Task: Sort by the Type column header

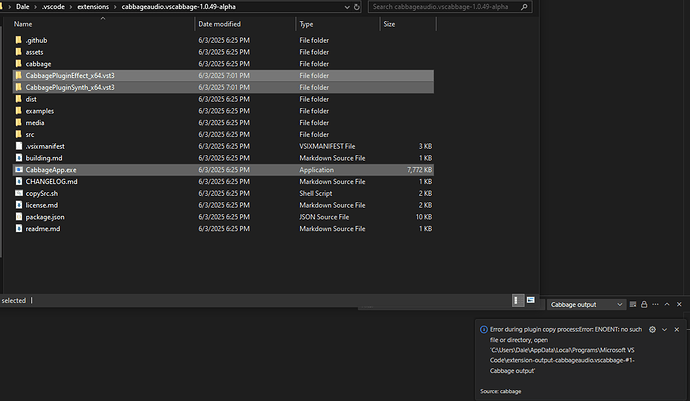Action: point(306,24)
